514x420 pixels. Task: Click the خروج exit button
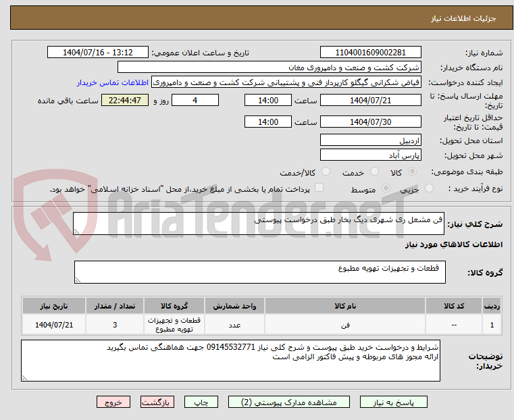[113, 402]
